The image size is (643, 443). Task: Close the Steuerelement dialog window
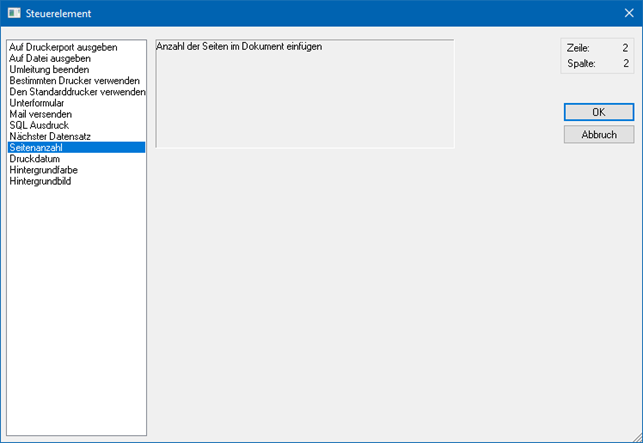point(628,13)
